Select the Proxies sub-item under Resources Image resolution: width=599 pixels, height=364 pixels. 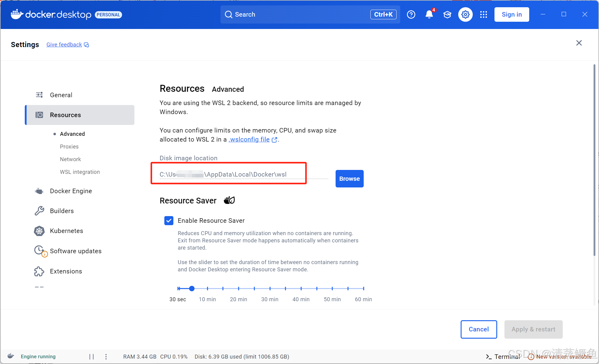pos(69,146)
